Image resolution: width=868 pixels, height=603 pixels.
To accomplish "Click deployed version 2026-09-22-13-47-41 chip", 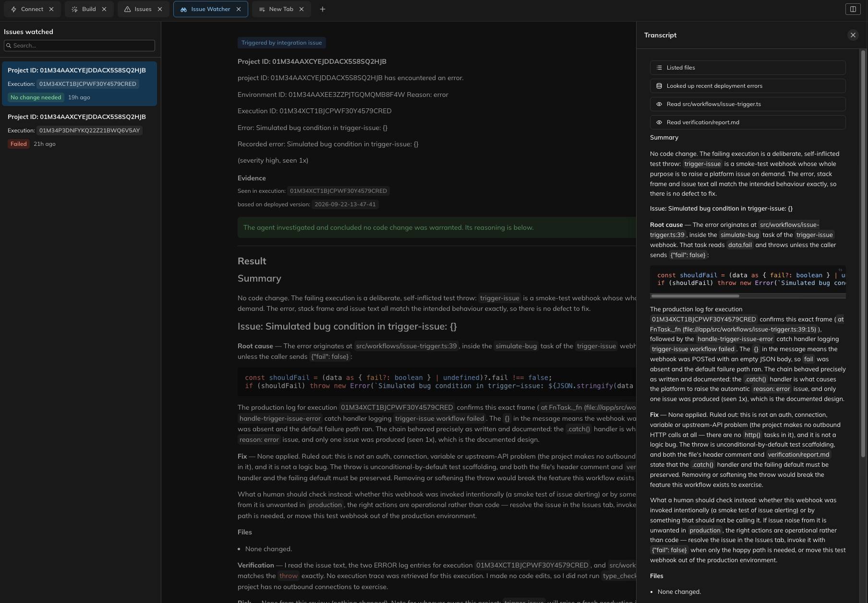I will click(345, 204).
